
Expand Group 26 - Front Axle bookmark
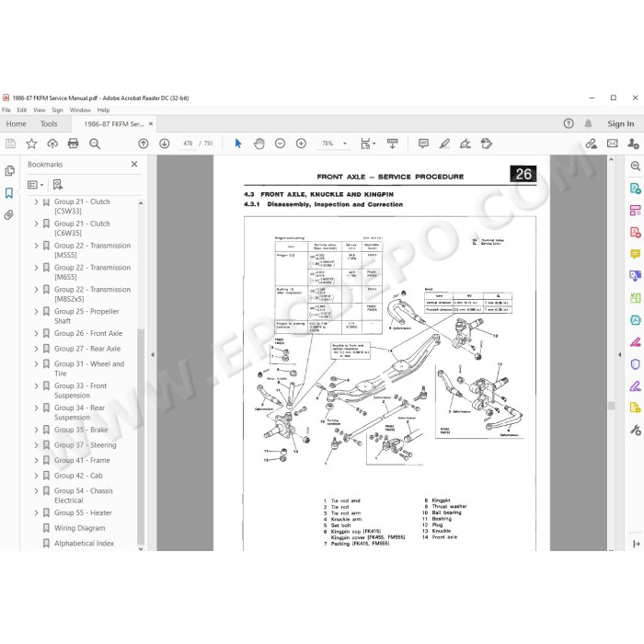36,333
